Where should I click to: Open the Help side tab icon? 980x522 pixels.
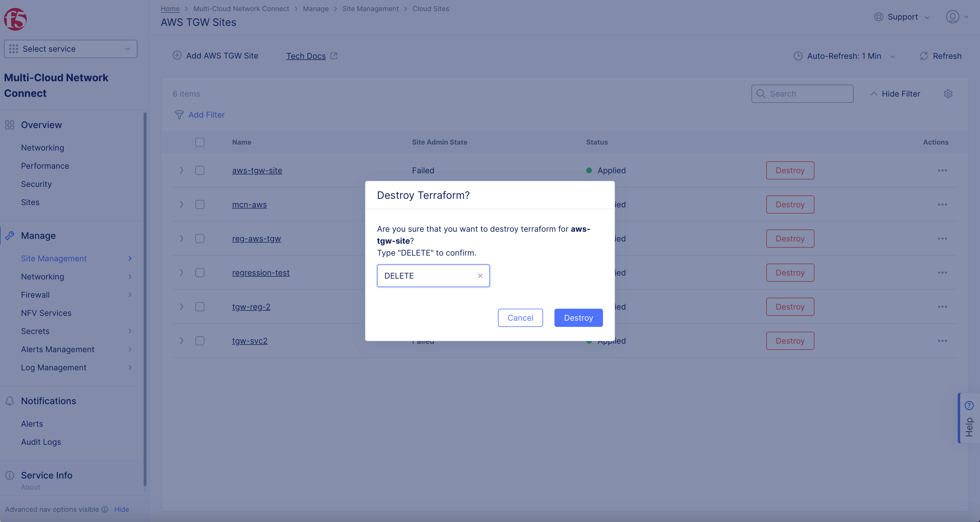click(x=969, y=406)
